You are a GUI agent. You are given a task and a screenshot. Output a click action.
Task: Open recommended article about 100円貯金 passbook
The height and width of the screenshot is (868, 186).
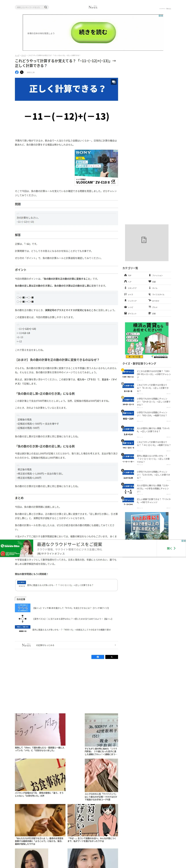(x=101, y=735)
